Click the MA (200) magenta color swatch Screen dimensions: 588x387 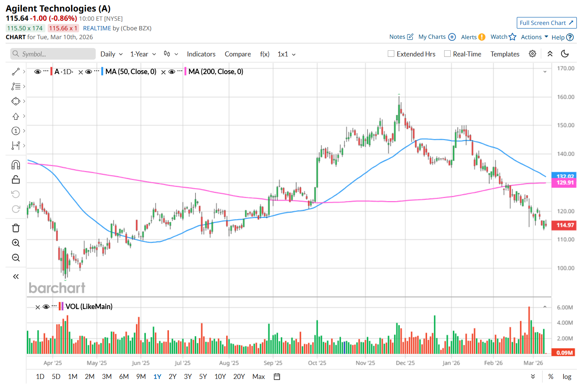tap(186, 71)
